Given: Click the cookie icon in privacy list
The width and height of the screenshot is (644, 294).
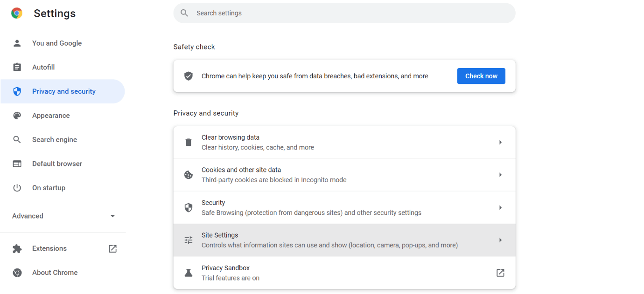Looking at the screenshot, I should pos(189,175).
